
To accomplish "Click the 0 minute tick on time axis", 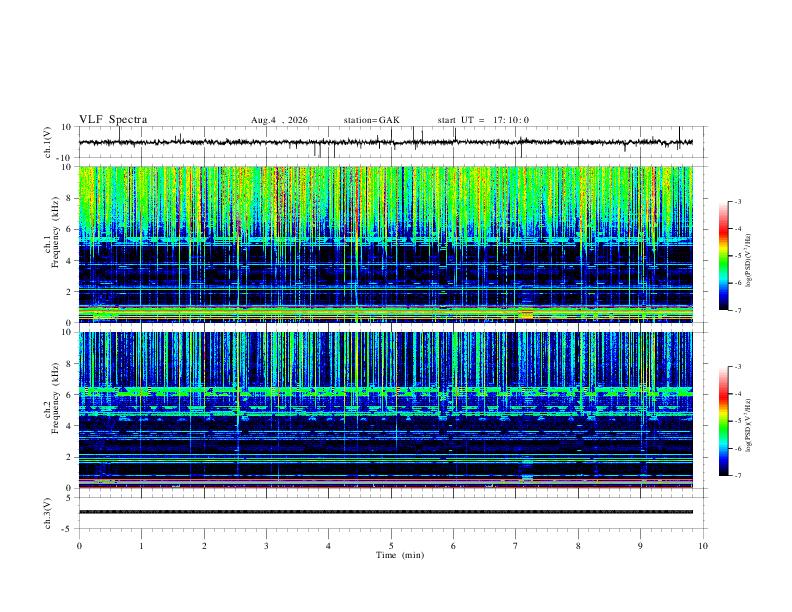I will click(x=79, y=546).
